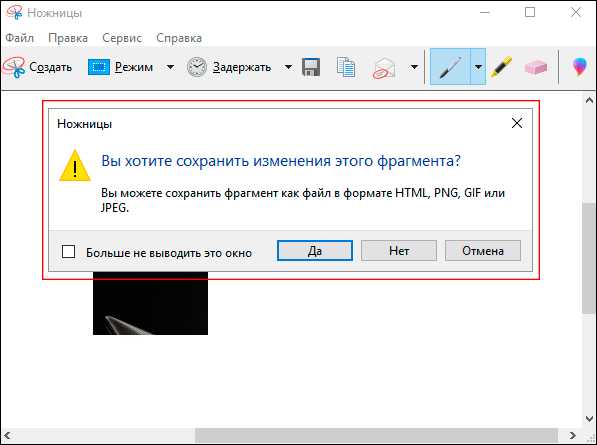This screenshot has height=445, width=597.
Task: Open Paint 3D balloon icon
Action: point(579,67)
